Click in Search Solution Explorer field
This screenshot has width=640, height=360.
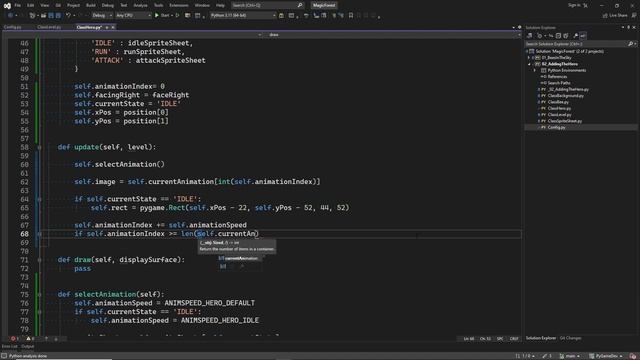[x=577, y=44]
